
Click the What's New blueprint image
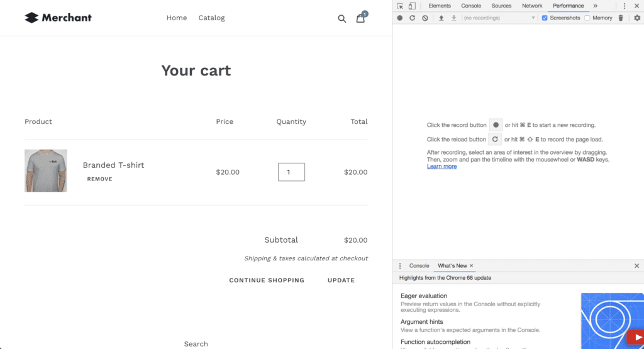pos(612,321)
